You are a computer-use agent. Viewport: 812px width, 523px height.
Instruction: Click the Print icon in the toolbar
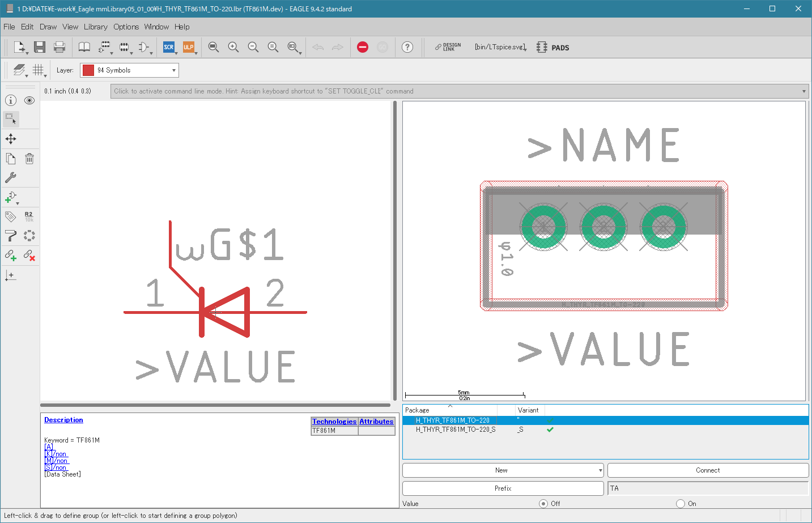coord(59,47)
